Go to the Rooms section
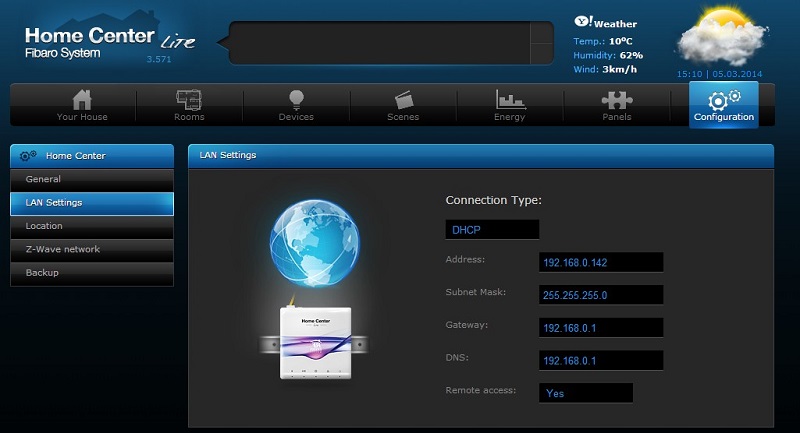Image resolution: width=800 pixels, height=433 pixels. point(189,105)
